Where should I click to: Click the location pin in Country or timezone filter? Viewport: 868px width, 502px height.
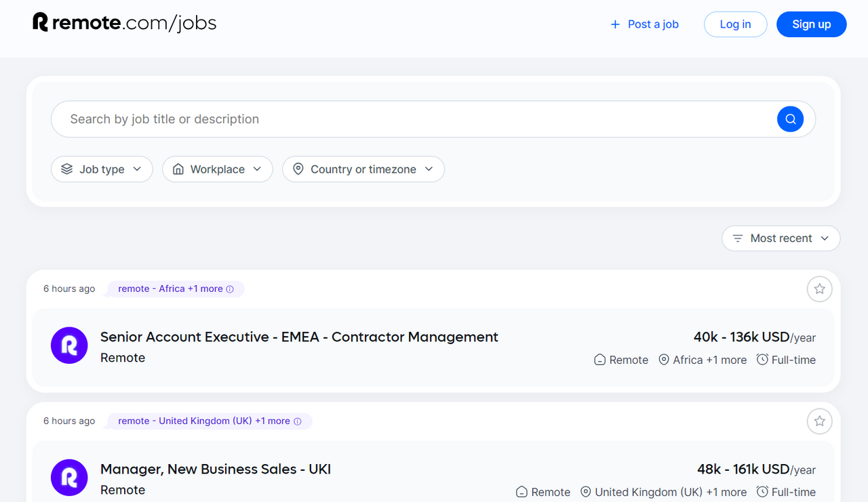pos(298,169)
